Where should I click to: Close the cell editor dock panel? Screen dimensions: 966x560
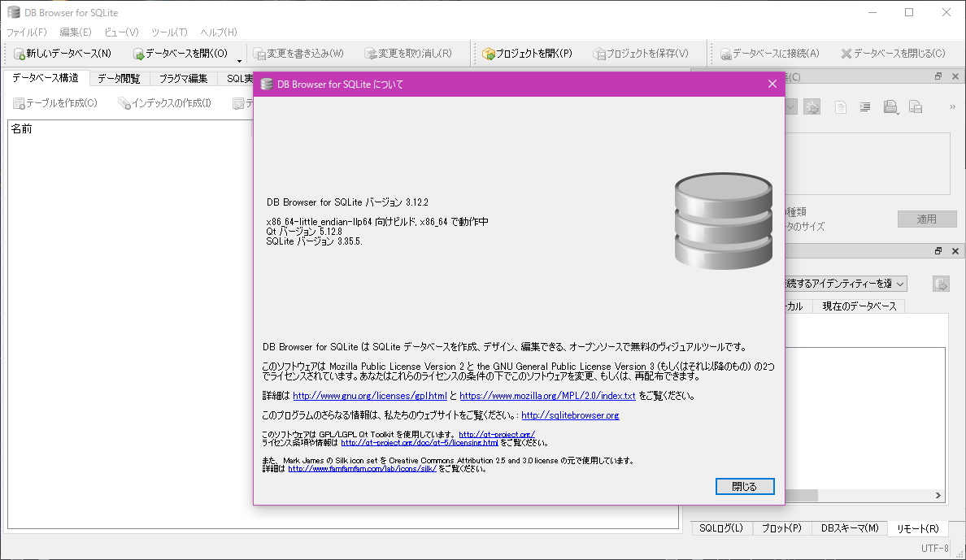tap(955, 76)
